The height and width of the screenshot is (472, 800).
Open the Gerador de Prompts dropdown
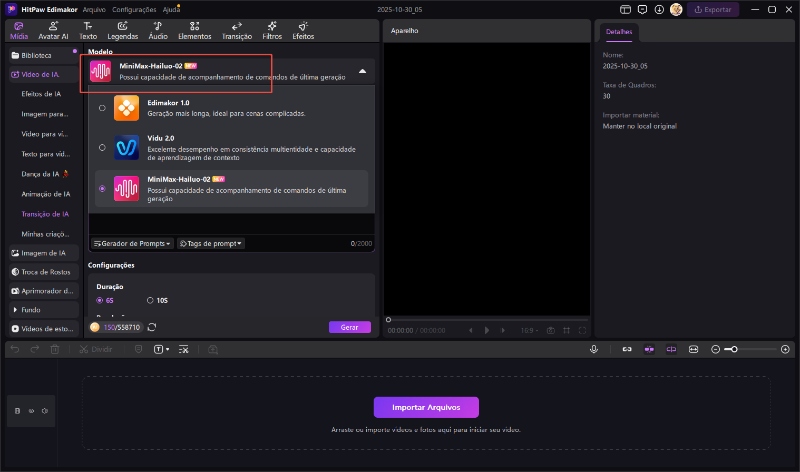point(132,243)
